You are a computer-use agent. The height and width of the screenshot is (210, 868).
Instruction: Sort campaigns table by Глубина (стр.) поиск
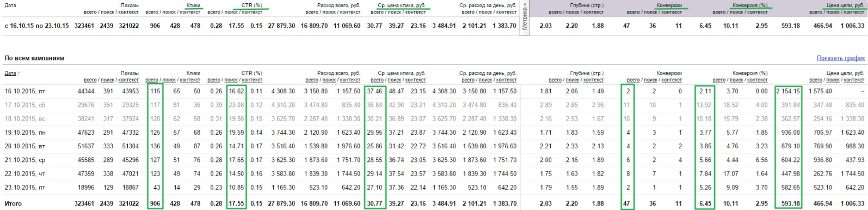572,80
